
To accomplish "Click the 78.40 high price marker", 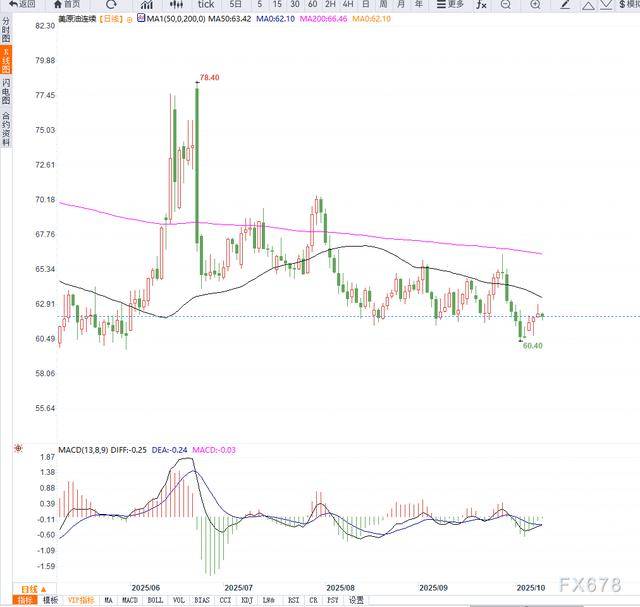I will point(209,77).
